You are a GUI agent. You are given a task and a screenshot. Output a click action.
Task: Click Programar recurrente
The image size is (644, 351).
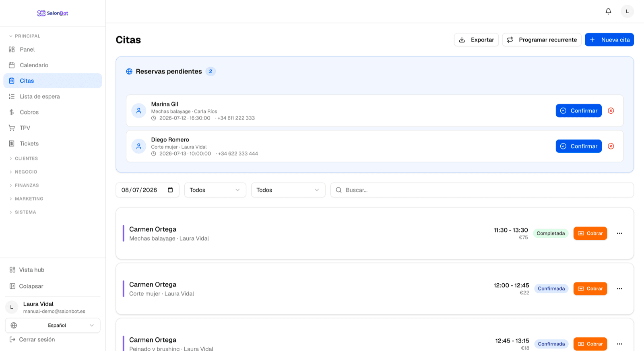pyautogui.click(x=542, y=40)
